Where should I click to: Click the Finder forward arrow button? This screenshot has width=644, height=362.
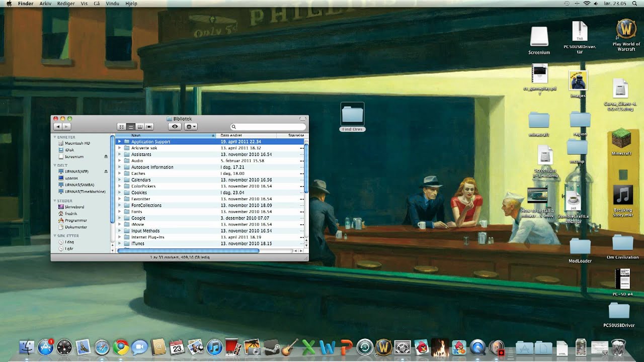tap(66, 127)
